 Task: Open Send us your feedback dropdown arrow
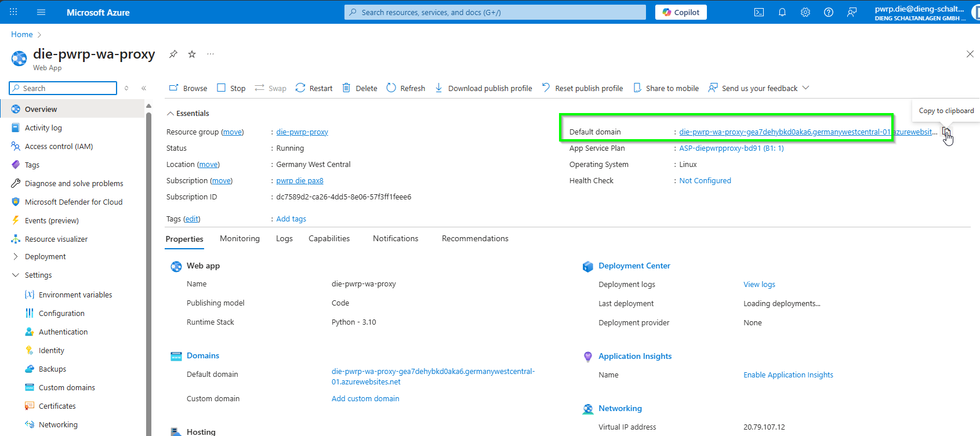click(805, 88)
